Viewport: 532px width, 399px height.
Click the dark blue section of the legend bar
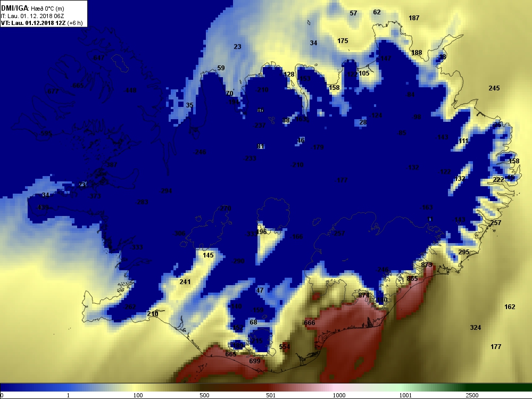point(20,387)
